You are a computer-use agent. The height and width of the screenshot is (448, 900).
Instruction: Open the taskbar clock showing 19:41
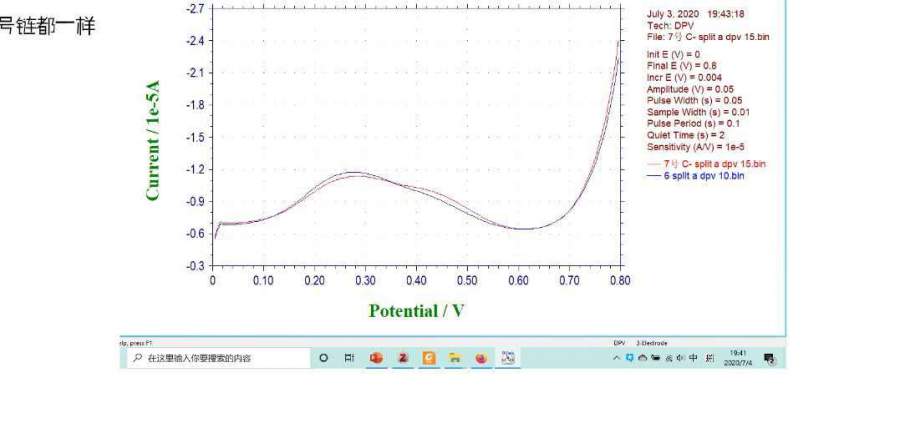[740, 358]
